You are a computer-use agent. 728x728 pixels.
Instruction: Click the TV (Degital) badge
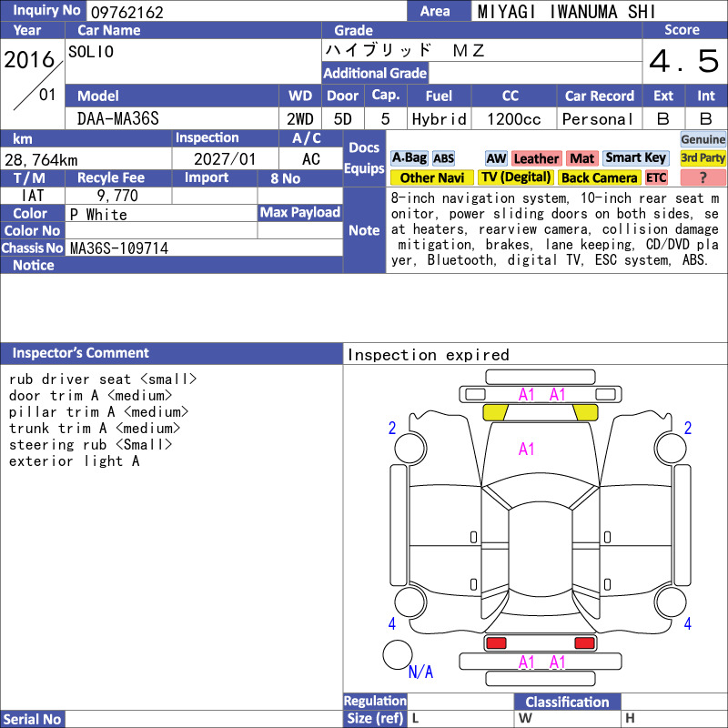515,177
